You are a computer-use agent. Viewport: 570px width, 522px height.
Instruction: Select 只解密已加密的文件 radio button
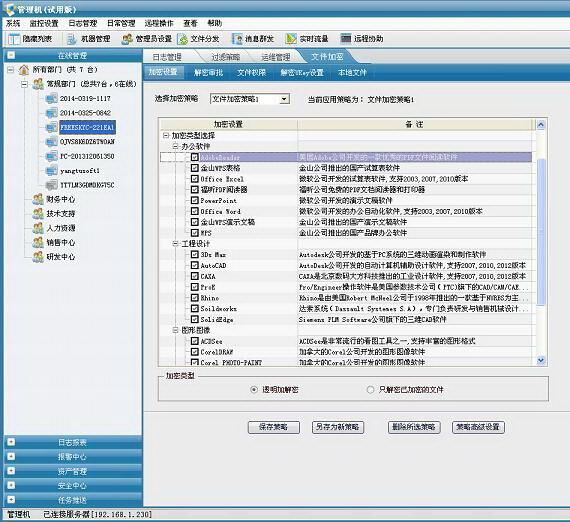370,390
